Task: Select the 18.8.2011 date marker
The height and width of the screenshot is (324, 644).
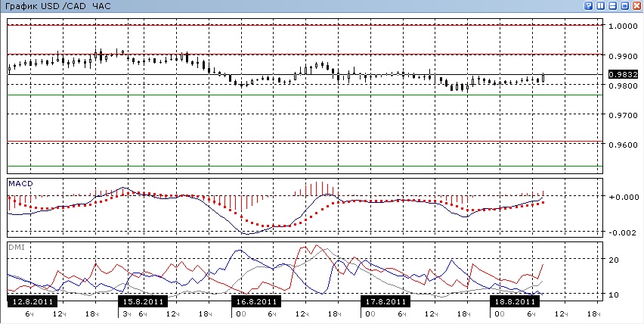Action: (x=515, y=301)
